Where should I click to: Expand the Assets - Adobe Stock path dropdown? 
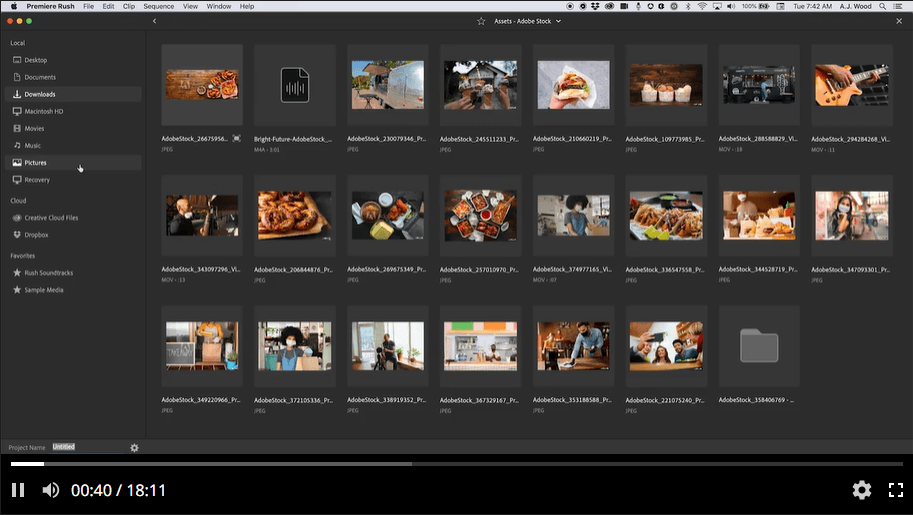tap(558, 20)
